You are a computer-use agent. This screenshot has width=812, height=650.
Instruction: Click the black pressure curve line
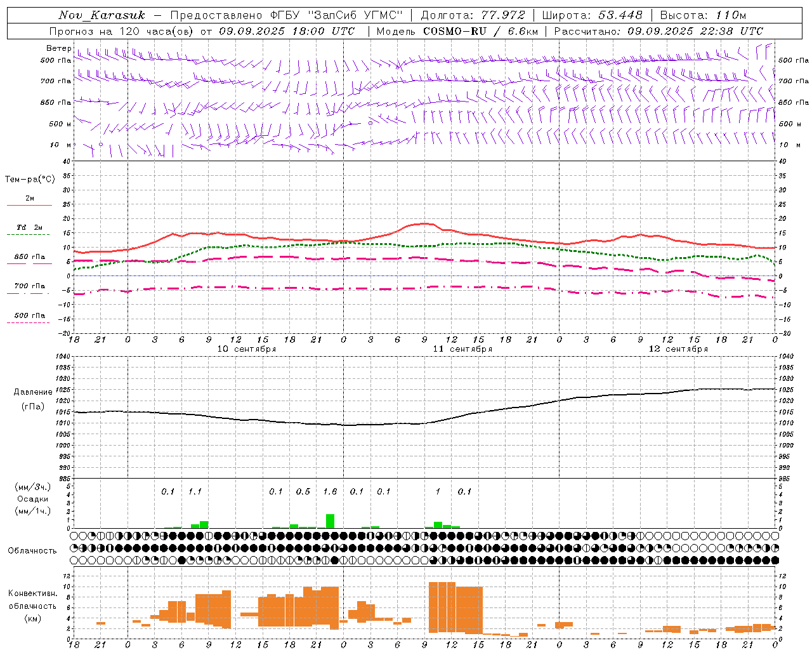pos(424,423)
